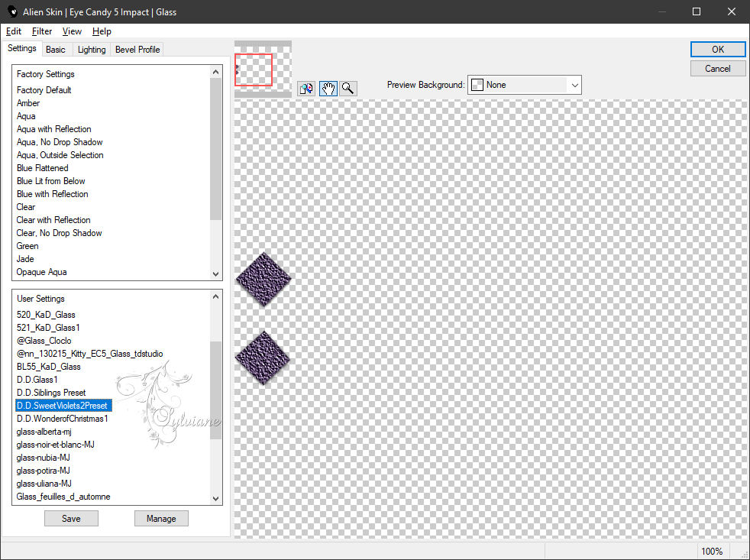
Task: Select 521_KaD_Glass1 user setting
Action: (48, 328)
